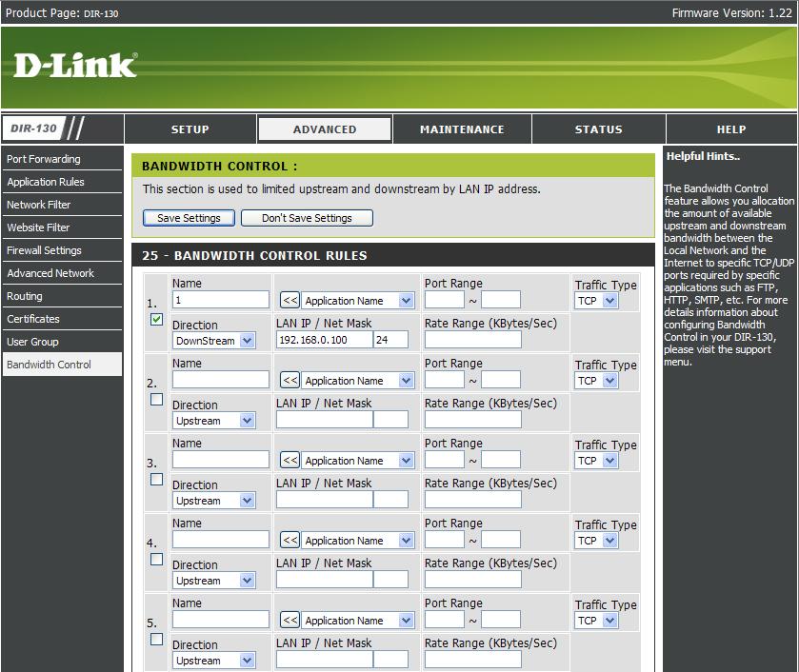
Task: Open rule 4 Traffic Type TCP dropdown
Action: [x=596, y=541]
